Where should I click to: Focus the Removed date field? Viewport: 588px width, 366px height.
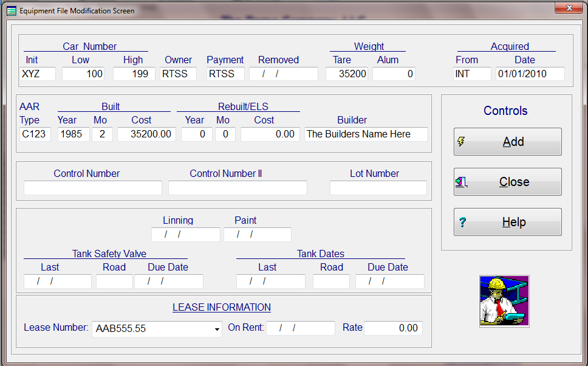(284, 74)
